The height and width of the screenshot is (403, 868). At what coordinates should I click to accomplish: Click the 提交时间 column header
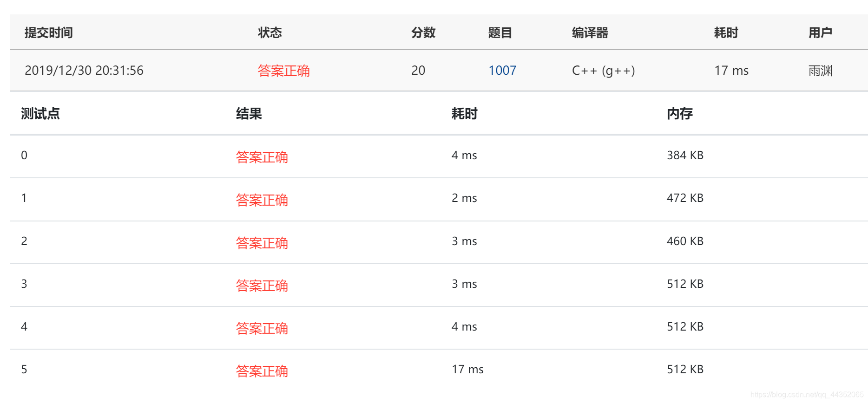tap(49, 32)
